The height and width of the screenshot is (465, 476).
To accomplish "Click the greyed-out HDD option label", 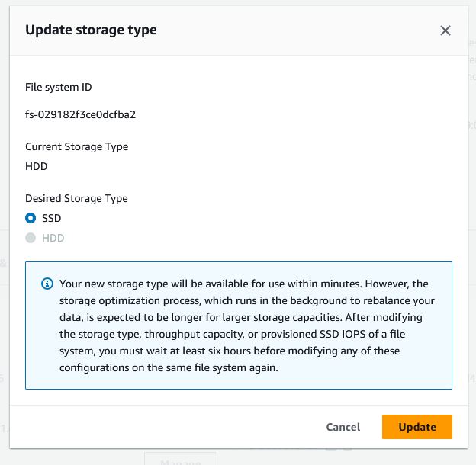I will [x=53, y=238].
